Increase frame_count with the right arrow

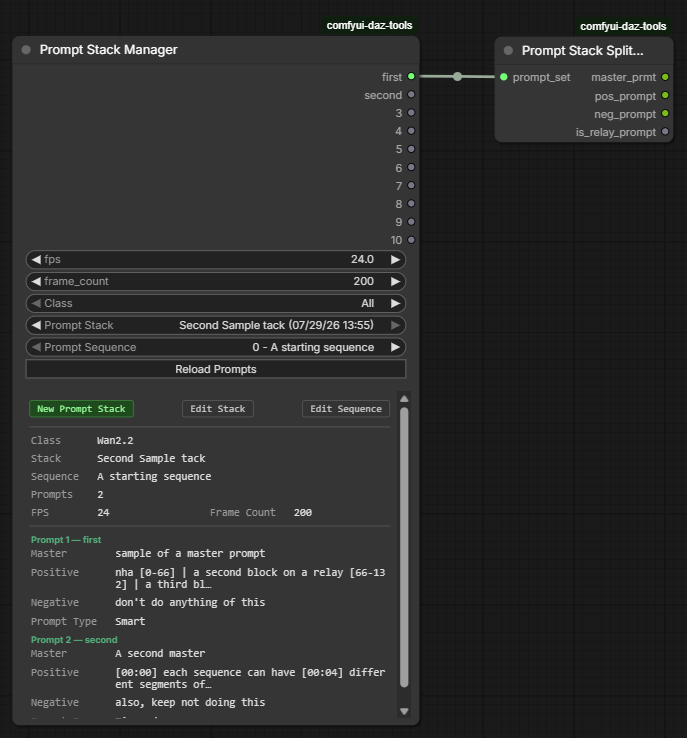click(x=395, y=281)
